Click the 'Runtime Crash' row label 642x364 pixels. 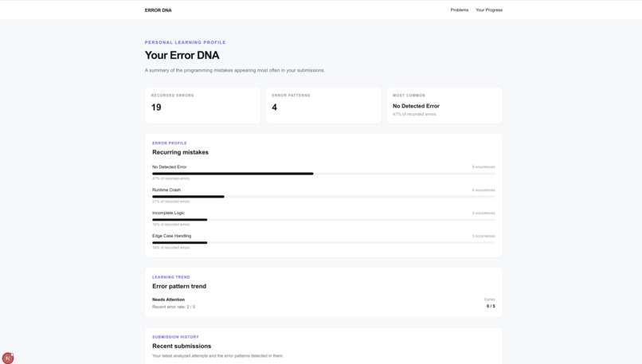point(166,190)
